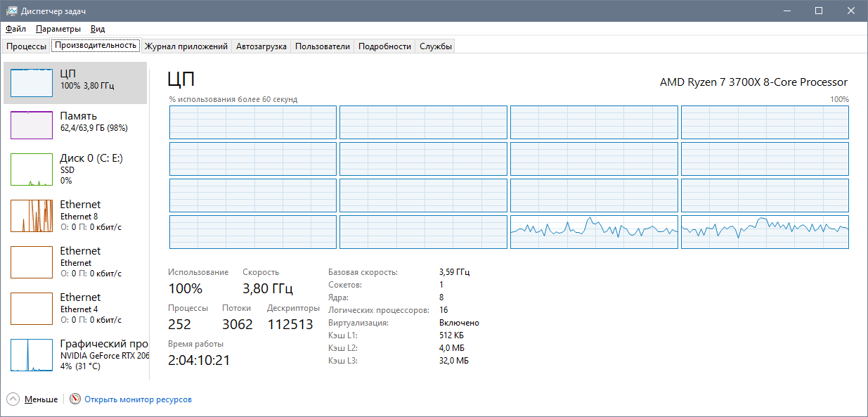The image size is (868, 417).
Task: Show the Подробности tab
Action: (x=384, y=46)
